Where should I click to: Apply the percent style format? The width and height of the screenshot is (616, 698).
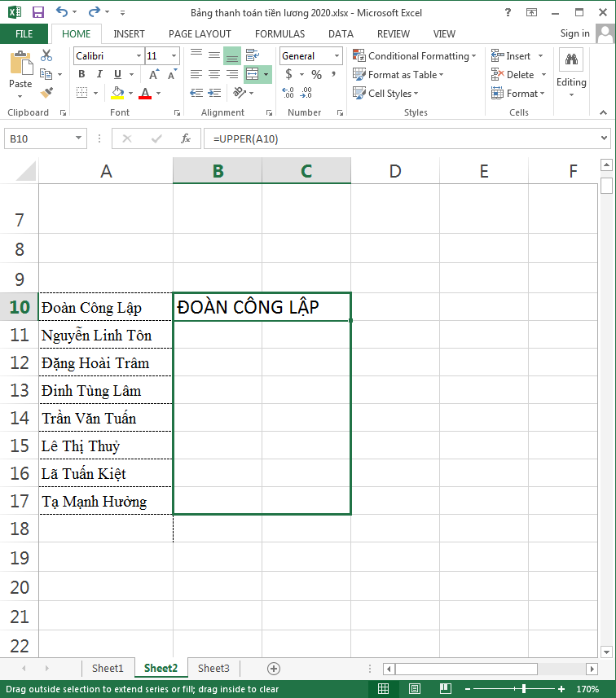coord(316,75)
